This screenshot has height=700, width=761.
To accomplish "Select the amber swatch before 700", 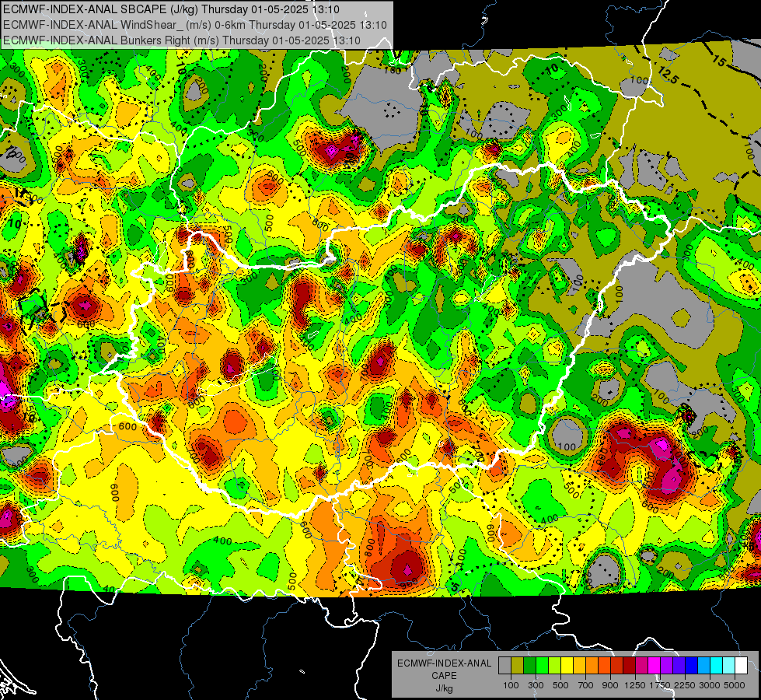I will pyautogui.click(x=579, y=665).
